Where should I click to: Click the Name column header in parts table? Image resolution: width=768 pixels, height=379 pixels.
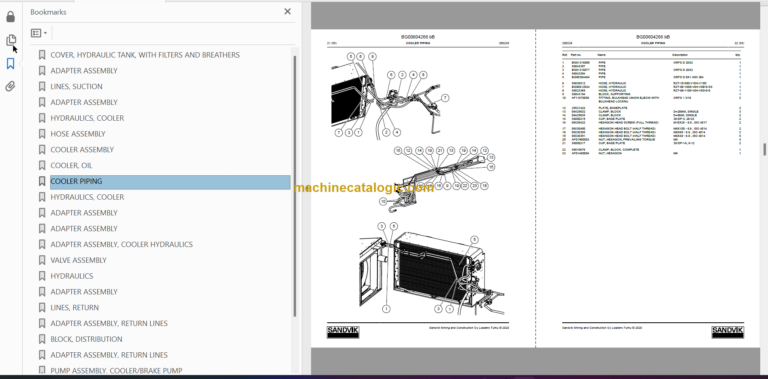coord(601,55)
